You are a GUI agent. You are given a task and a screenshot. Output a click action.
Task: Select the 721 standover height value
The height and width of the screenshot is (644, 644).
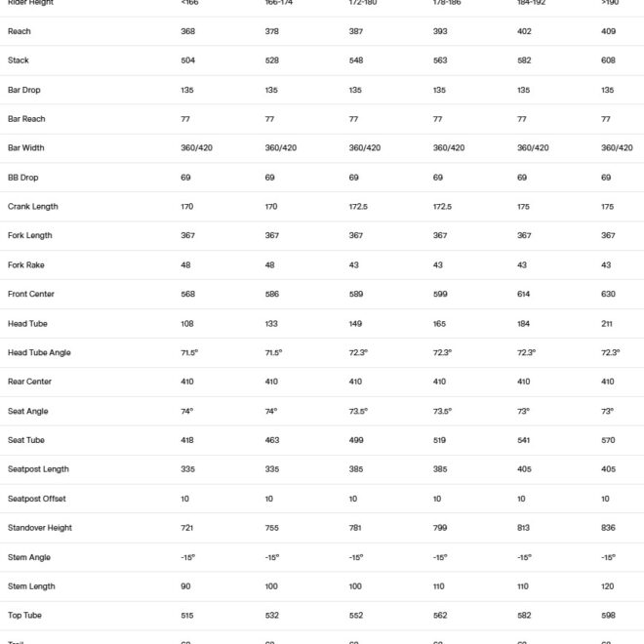click(x=187, y=528)
